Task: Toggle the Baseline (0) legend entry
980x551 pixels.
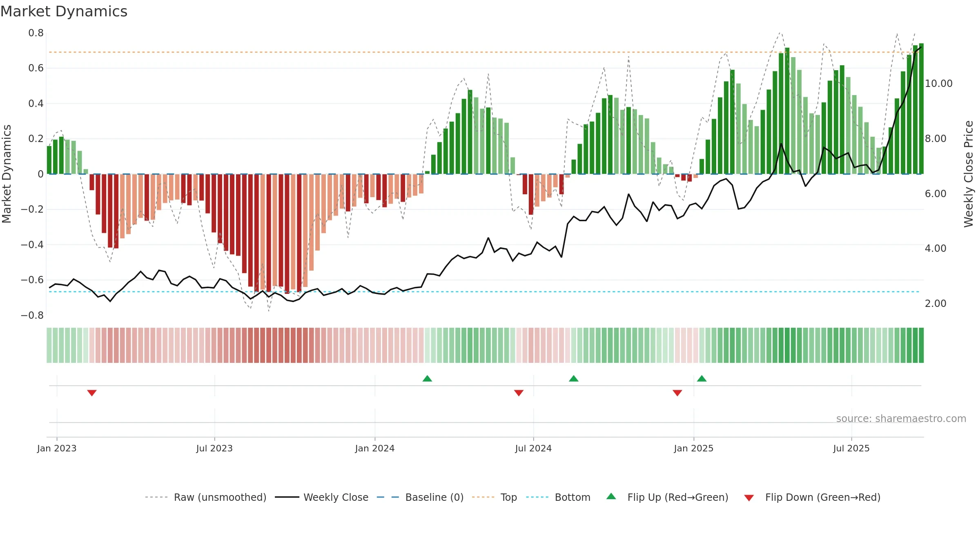Action: tap(420, 497)
